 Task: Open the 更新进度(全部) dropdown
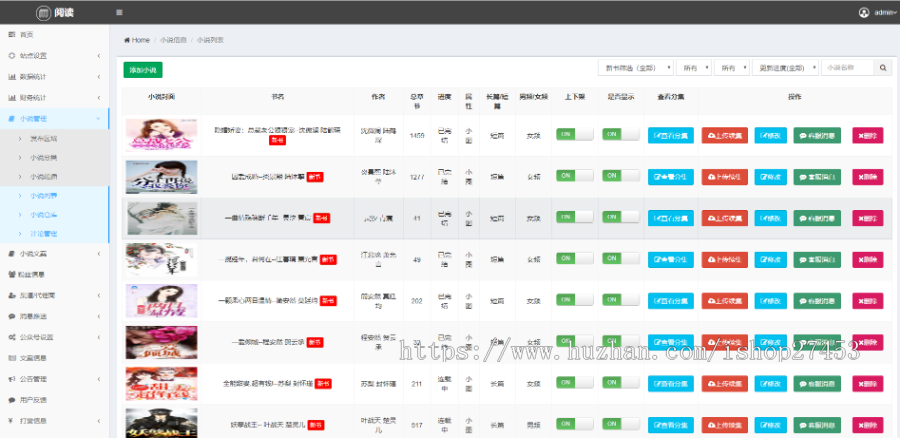pyautogui.click(x=785, y=68)
